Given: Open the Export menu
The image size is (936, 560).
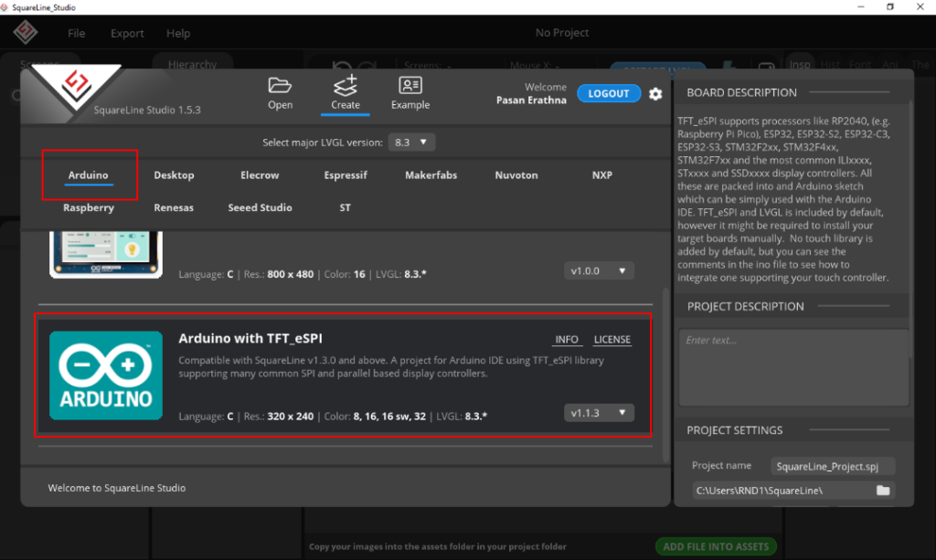Looking at the screenshot, I should [127, 34].
